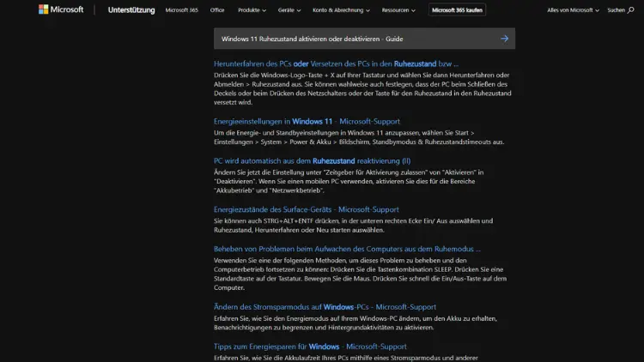Click the search magnifier icon

631,9
